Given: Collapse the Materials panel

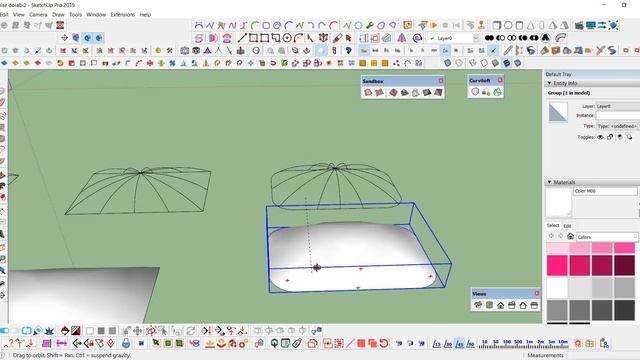Looking at the screenshot, I should point(549,182).
